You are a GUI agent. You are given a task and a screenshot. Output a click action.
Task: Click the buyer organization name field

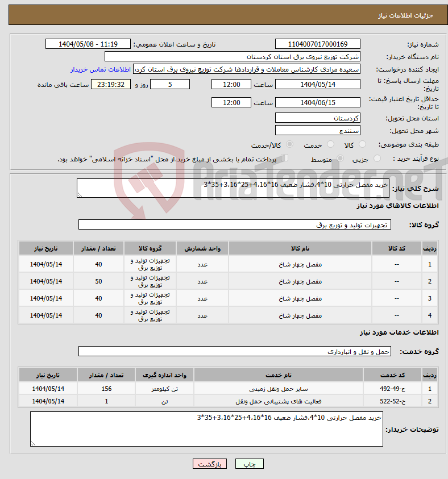pyautogui.click(x=233, y=57)
